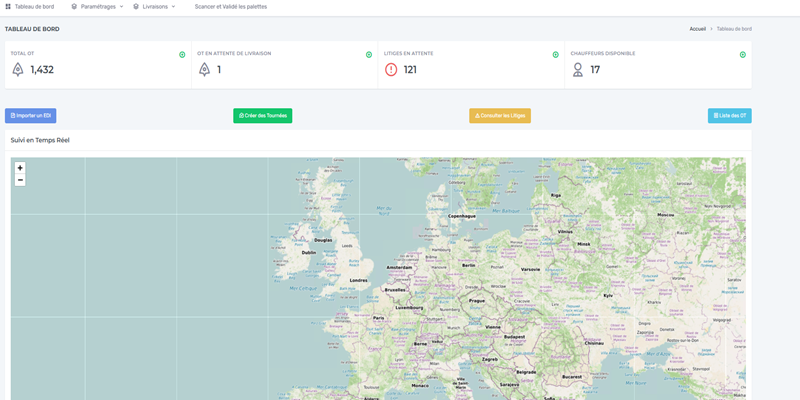This screenshot has width=800, height=400.
Task: Click the driver icon in Chauffeurs Disponible
Action: point(577,70)
